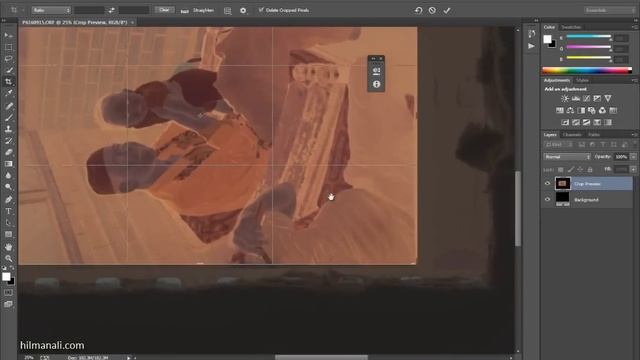The height and width of the screenshot is (360, 640).
Task: Toggle lock all for layer
Action: pos(590,169)
